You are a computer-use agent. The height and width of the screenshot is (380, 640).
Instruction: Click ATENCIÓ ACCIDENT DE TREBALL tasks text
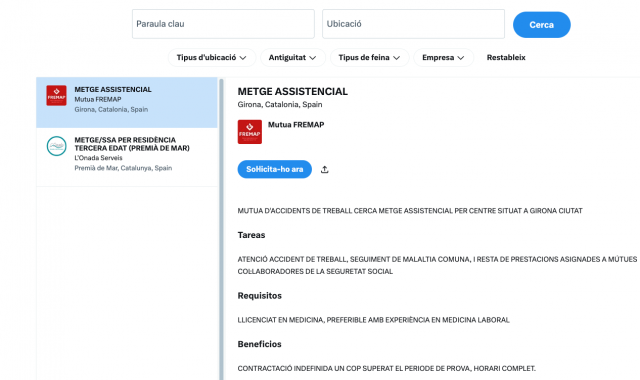(x=437, y=265)
